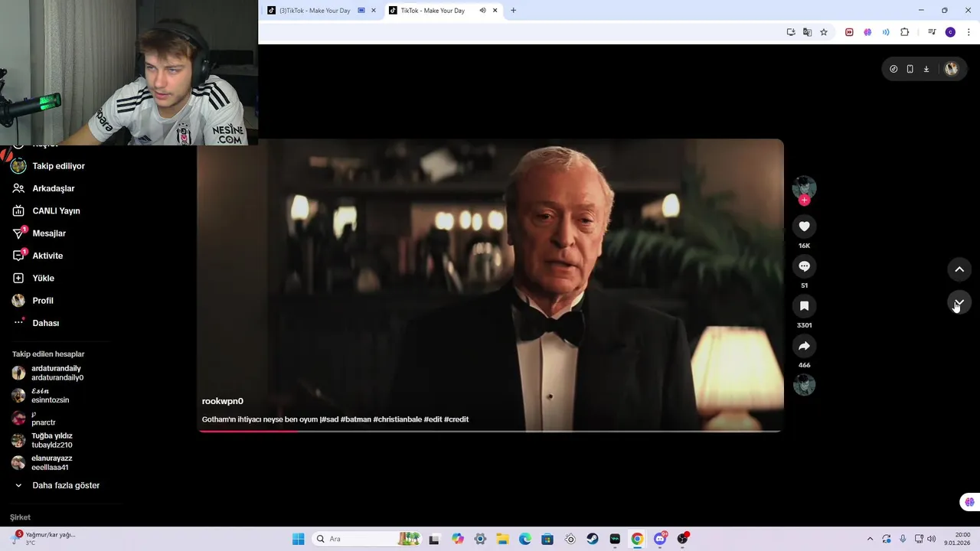Click the download app icon in top pill
Viewport: 980px width, 551px height.
point(926,69)
